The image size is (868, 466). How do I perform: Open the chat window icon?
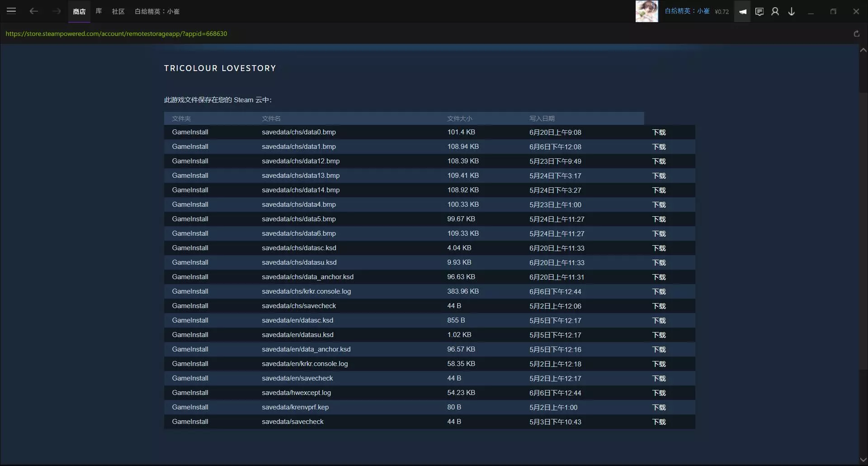click(759, 11)
